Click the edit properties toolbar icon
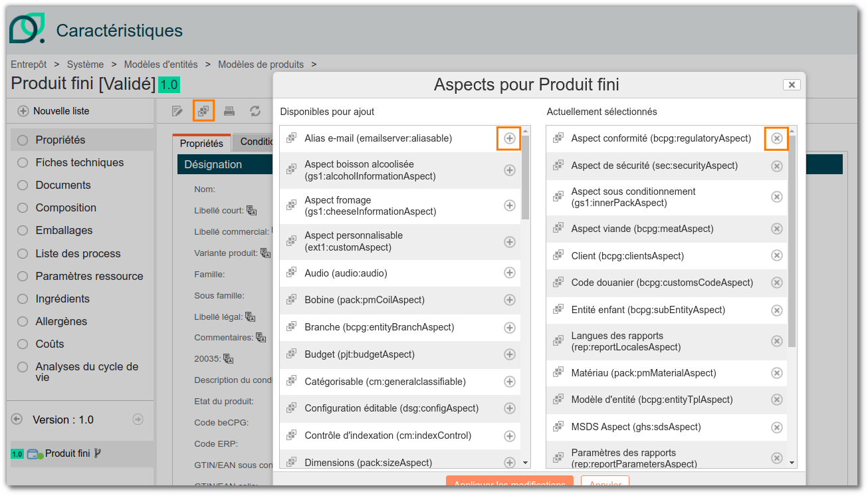Screen dimensions: 868x496 tap(177, 111)
